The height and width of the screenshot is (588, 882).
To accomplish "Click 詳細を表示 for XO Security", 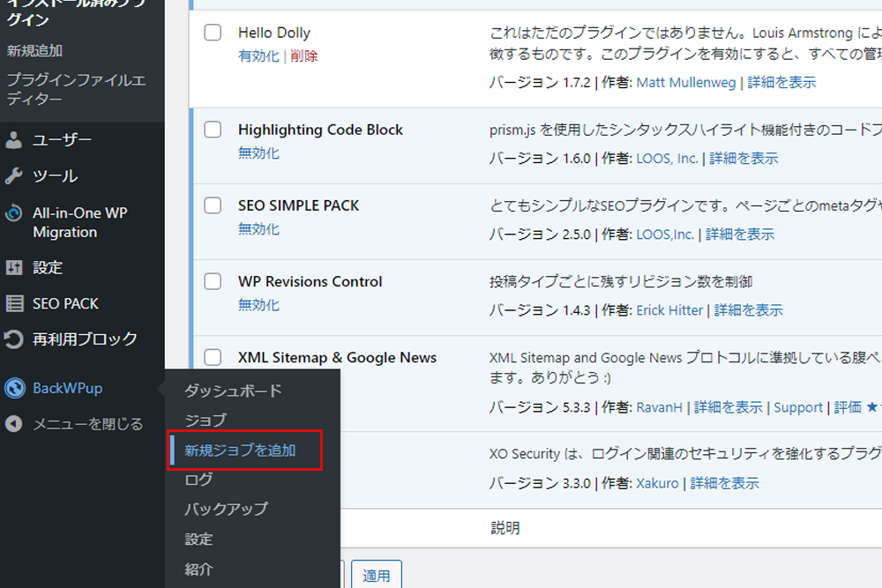I will tap(724, 483).
